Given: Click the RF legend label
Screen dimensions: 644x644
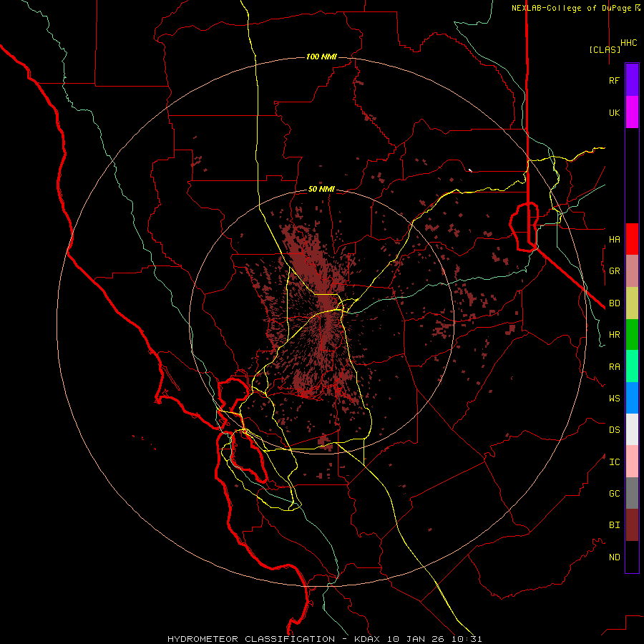Looking at the screenshot, I should click(x=614, y=81).
